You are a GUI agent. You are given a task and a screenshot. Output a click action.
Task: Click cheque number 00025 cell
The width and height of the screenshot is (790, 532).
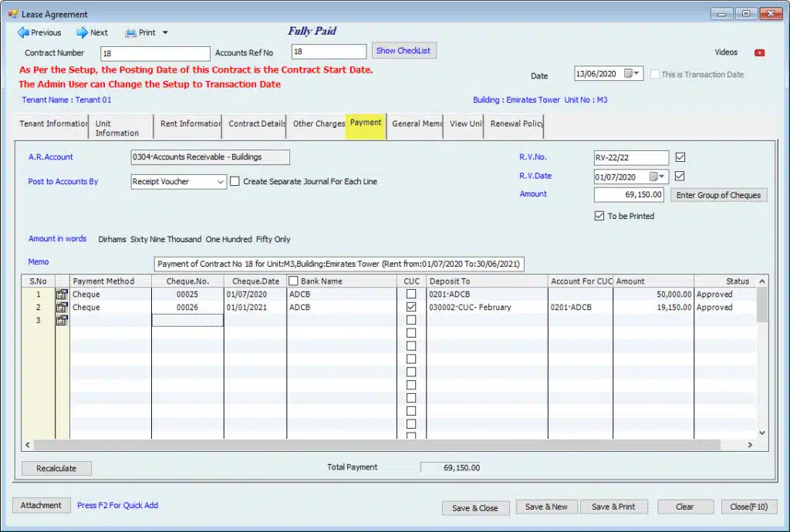coord(187,295)
